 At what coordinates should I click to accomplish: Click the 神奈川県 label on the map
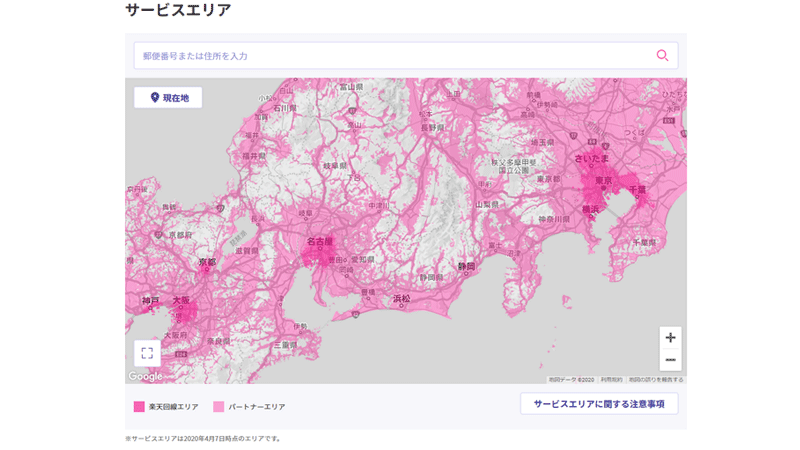coord(554,219)
